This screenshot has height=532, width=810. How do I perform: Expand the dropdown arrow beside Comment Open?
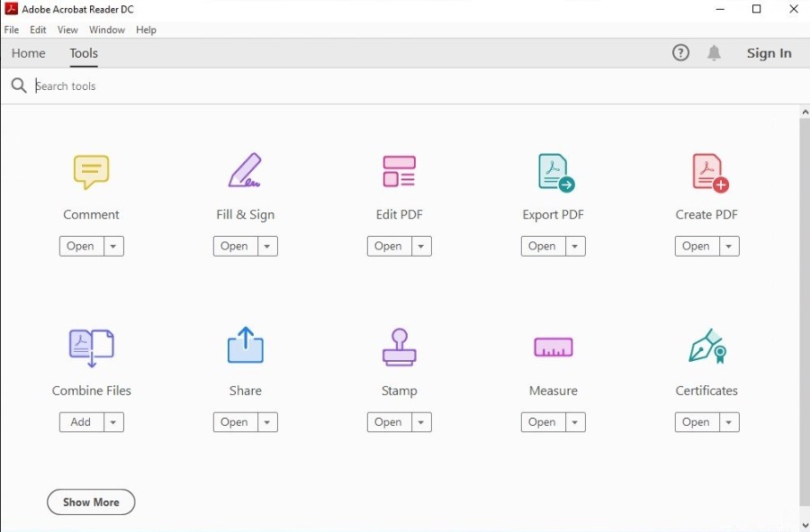112,247
